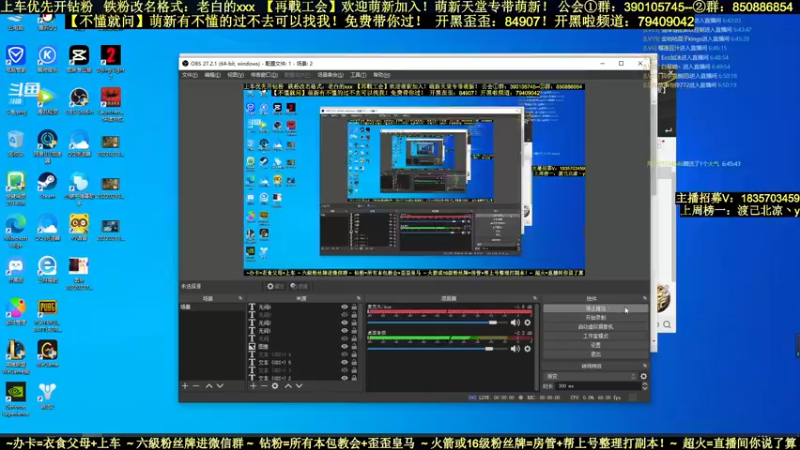Click the transition duration 300 ms field
This screenshot has height=450, width=800.
pyautogui.click(x=598, y=386)
